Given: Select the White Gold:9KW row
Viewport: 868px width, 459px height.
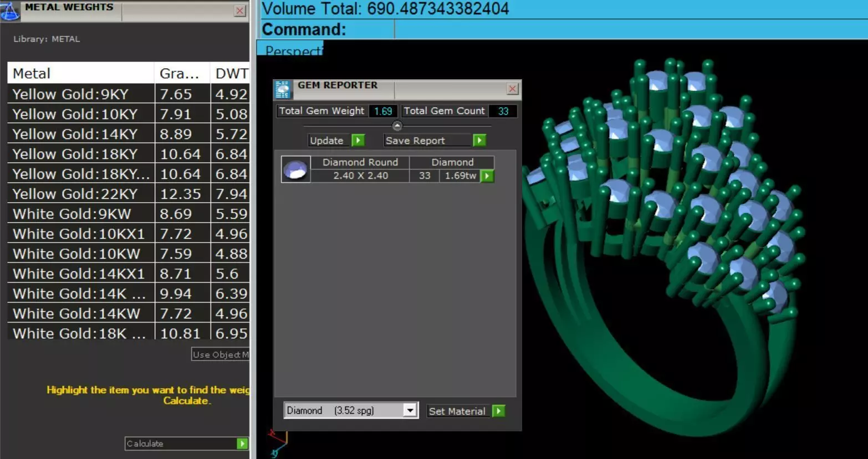Looking at the screenshot, I should coord(128,214).
